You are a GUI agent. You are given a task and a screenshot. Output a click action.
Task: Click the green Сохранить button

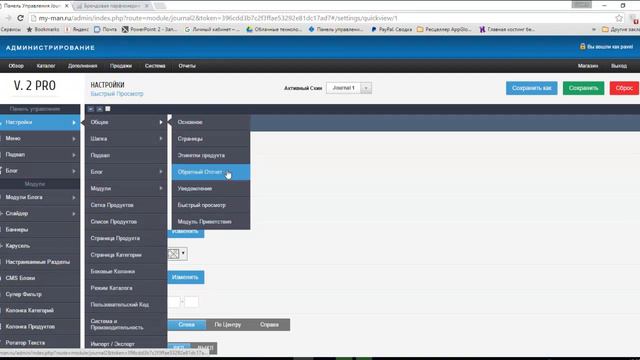tap(583, 88)
